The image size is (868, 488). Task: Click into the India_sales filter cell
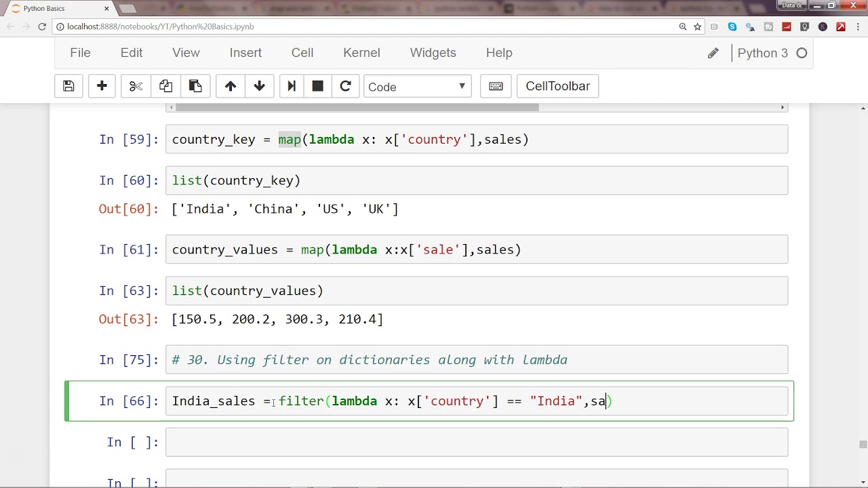[x=477, y=401]
